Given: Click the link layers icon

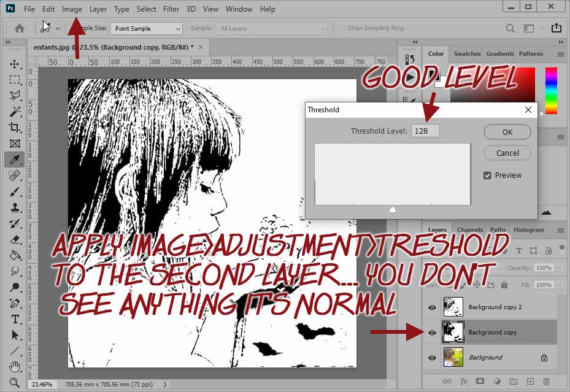Looking at the screenshot, I should (447, 382).
